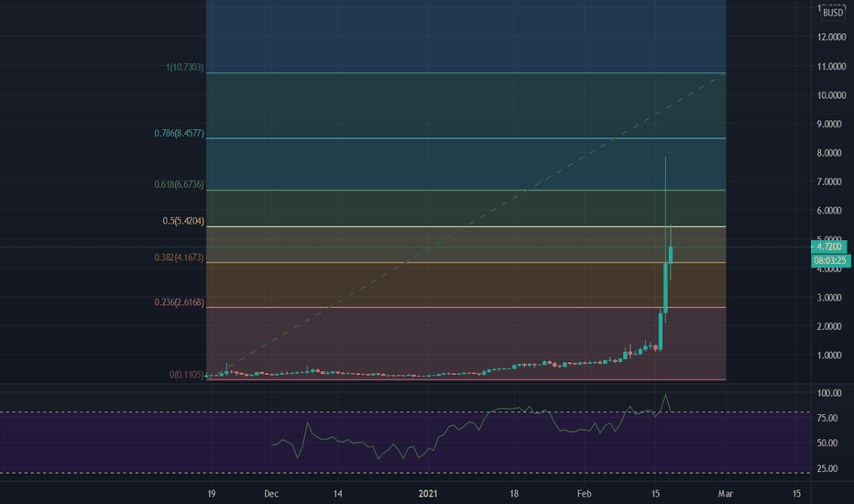Click the RSI 100.00 scale label
The width and height of the screenshot is (854, 504).
coord(829,393)
